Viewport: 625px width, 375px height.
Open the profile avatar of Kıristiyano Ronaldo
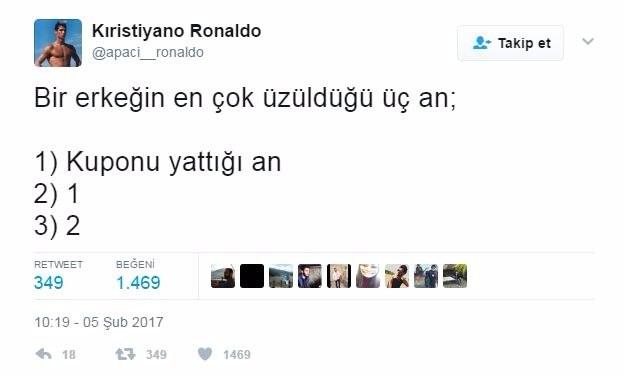(58, 43)
